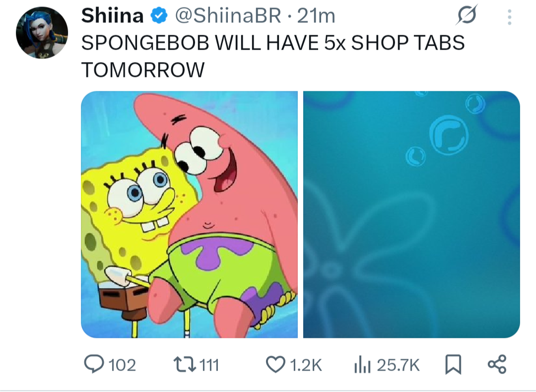Click the Shiina display name

click(x=113, y=16)
